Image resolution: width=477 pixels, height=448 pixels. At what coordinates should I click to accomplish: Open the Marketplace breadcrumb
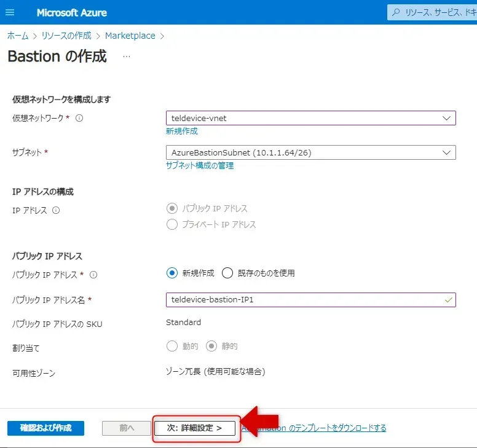click(130, 36)
